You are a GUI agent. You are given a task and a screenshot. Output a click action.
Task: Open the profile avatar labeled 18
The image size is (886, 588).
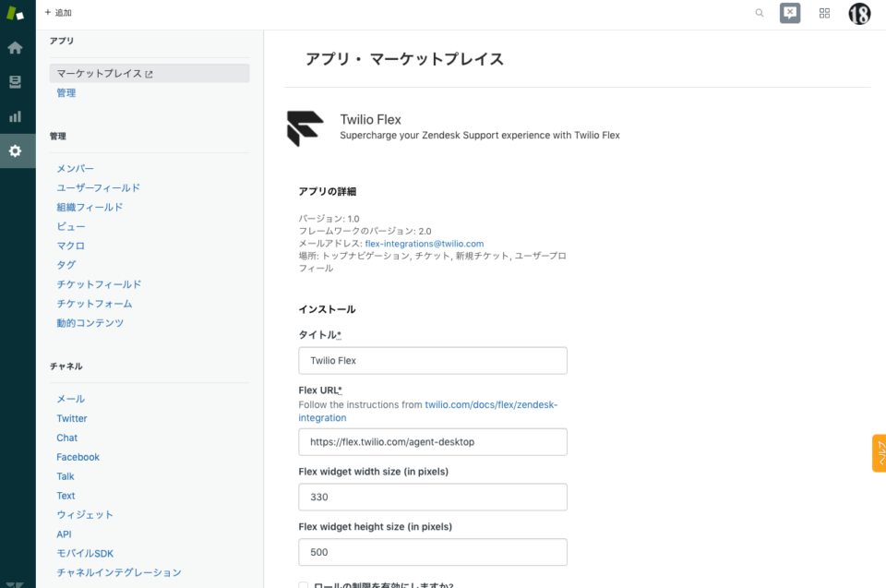[858, 13]
